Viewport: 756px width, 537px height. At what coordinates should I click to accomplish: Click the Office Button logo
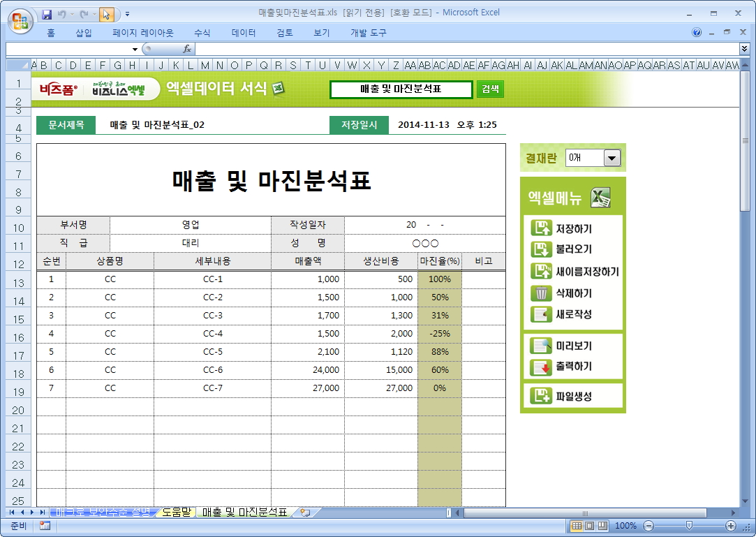tap(20, 19)
